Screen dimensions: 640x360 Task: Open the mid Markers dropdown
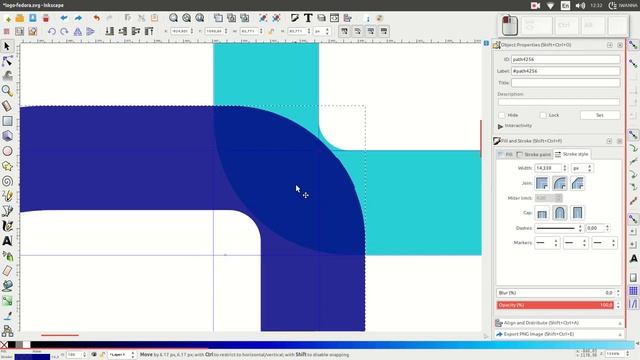576,243
